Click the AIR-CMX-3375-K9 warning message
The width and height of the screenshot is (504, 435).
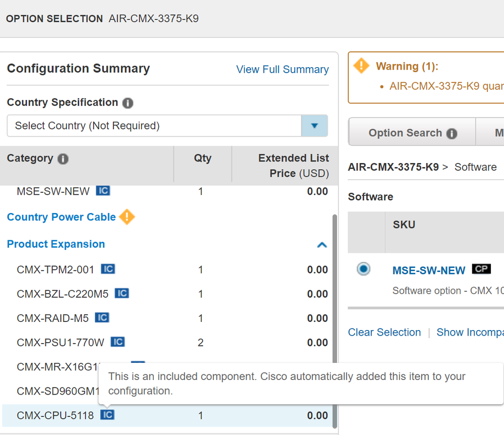446,86
